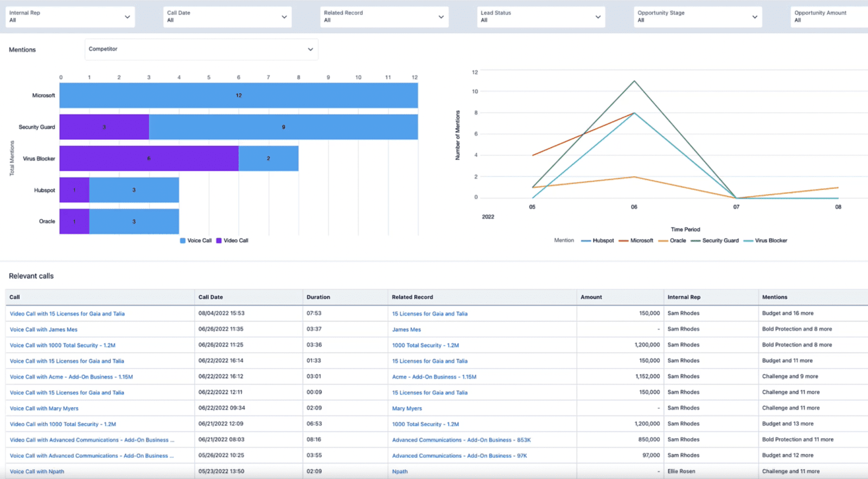Open the Mary Myers related record

click(x=407, y=408)
